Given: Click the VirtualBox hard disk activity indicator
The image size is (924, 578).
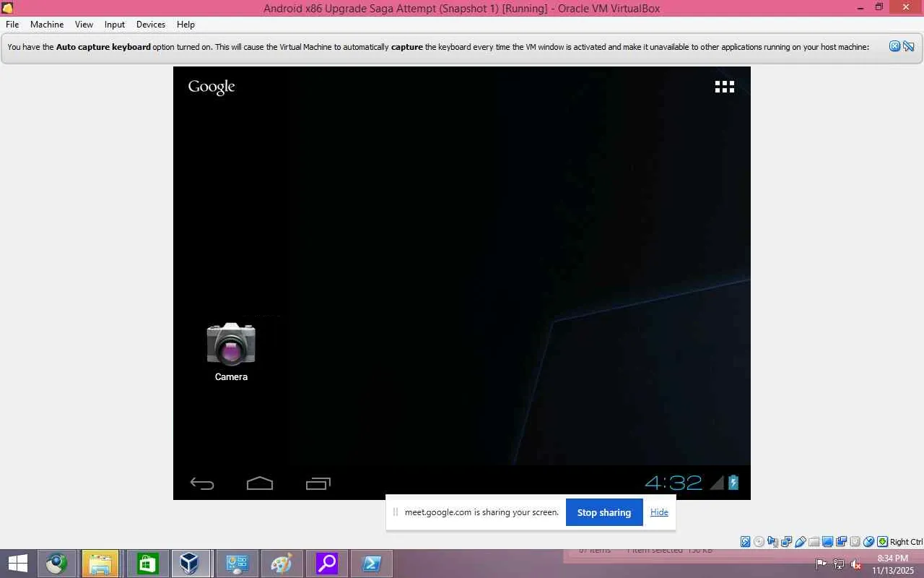Looking at the screenshot, I should pyautogui.click(x=746, y=542).
